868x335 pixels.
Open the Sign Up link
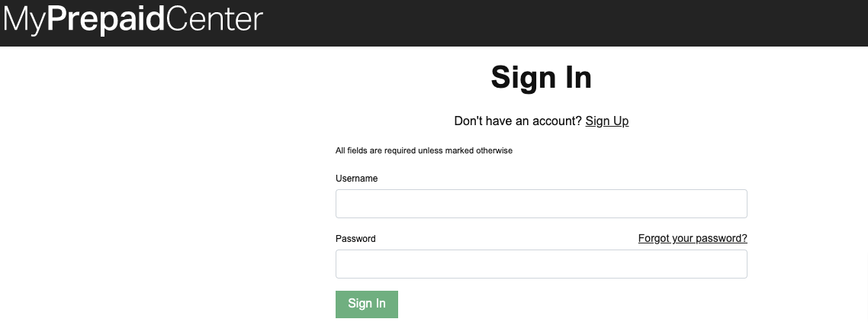click(x=606, y=121)
